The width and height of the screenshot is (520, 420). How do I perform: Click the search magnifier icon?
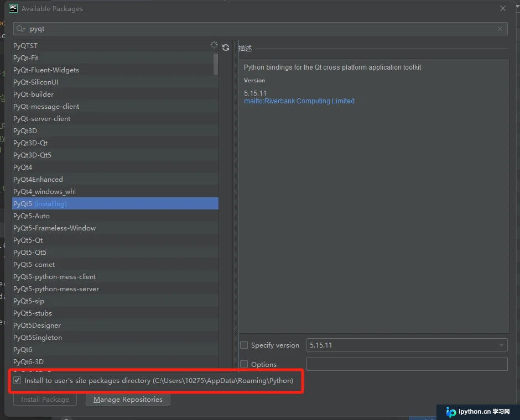(x=20, y=29)
